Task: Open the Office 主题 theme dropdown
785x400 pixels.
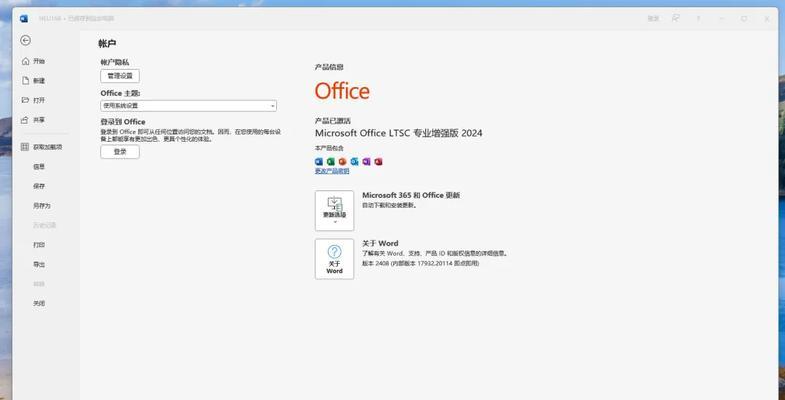Action: pos(188,106)
